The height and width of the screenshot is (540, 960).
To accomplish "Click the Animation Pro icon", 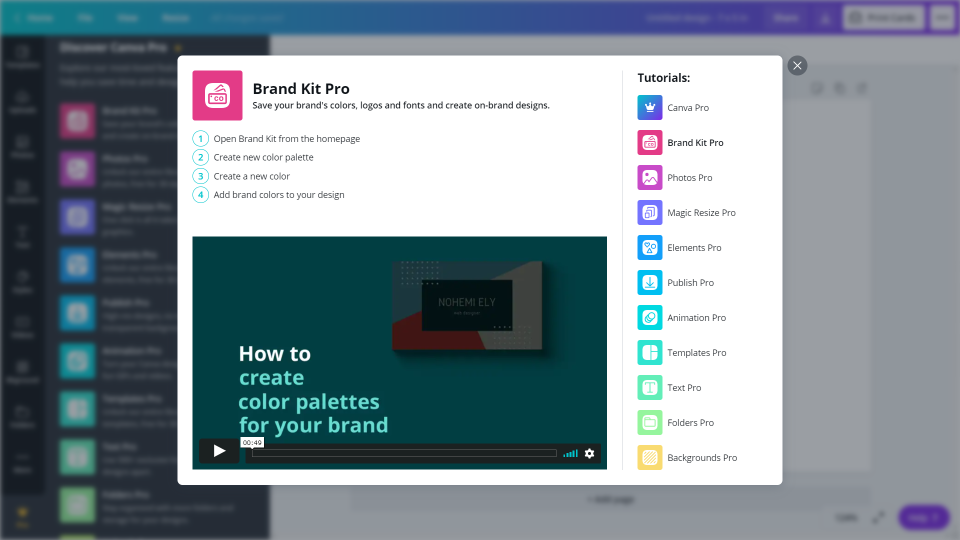I will (650, 317).
